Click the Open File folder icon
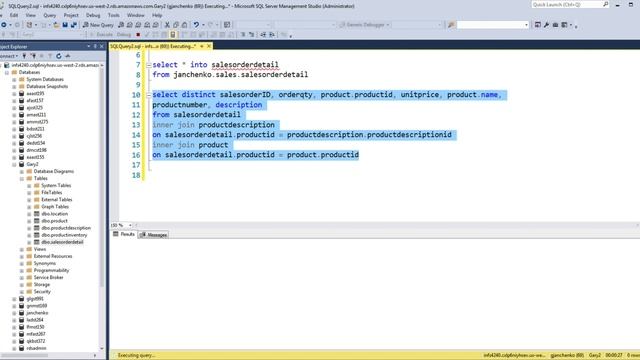The image size is (640, 360). pyautogui.click(x=56, y=25)
